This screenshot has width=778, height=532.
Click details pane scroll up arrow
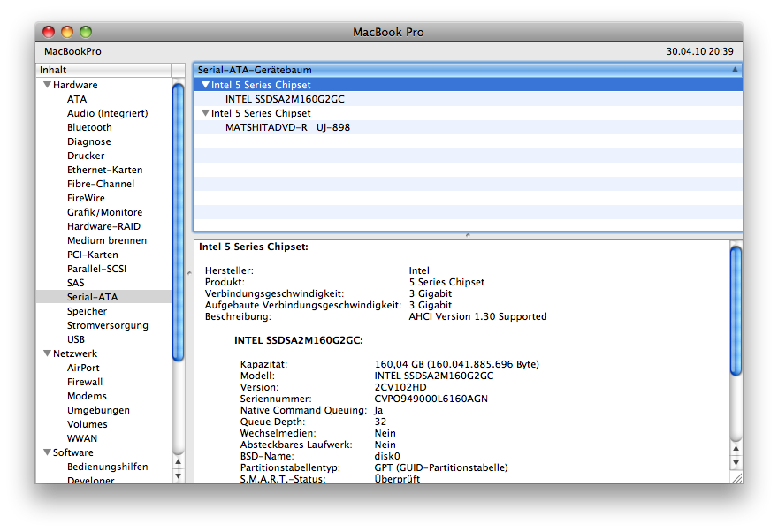coord(736,448)
